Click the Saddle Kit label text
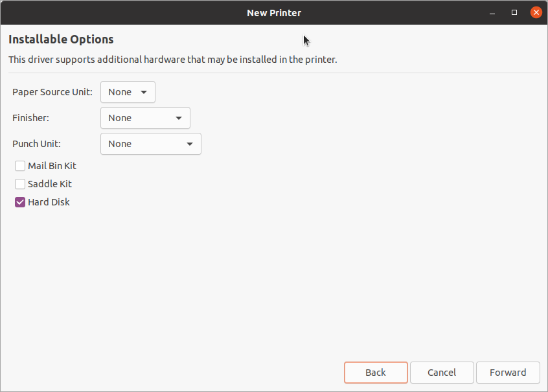Image resolution: width=548 pixels, height=392 pixels. tap(50, 184)
